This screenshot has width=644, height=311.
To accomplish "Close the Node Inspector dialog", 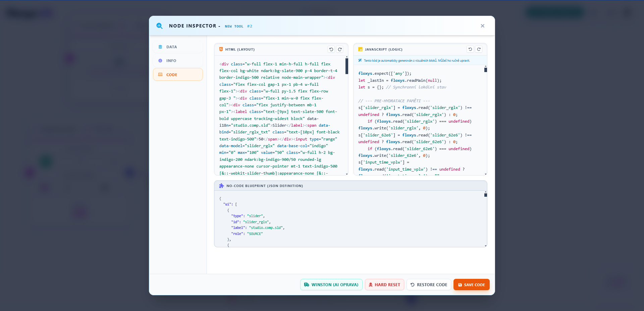I will 482,26.
